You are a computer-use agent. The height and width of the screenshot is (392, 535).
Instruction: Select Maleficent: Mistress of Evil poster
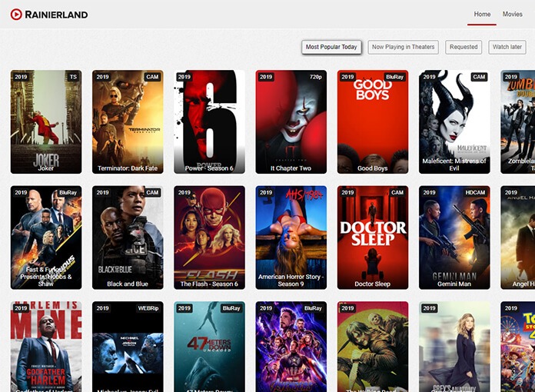click(454, 121)
